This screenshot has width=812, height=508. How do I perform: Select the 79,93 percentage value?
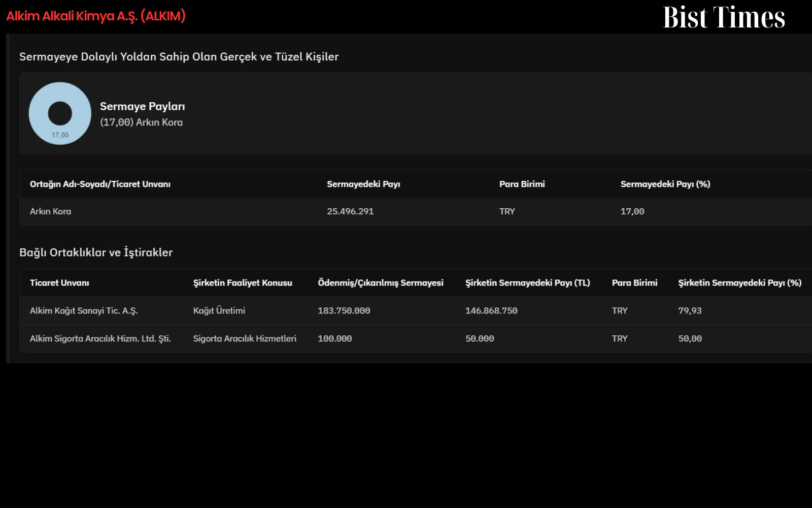point(690,311)
